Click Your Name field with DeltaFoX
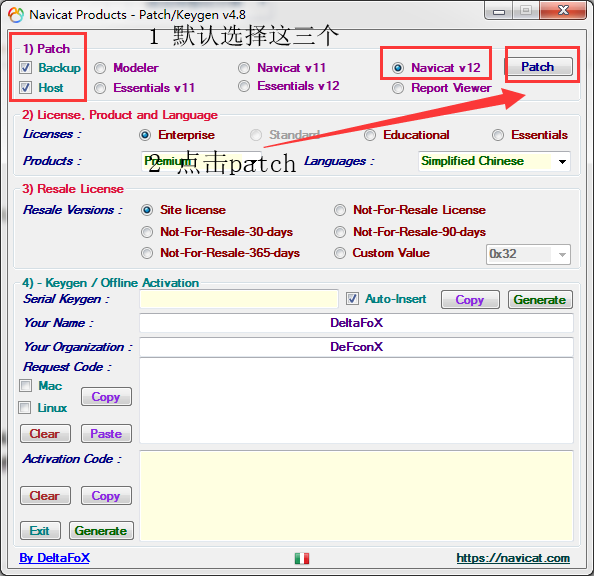Image resolution: width=594 pixels, height=576 pixels. click(356, 323)
